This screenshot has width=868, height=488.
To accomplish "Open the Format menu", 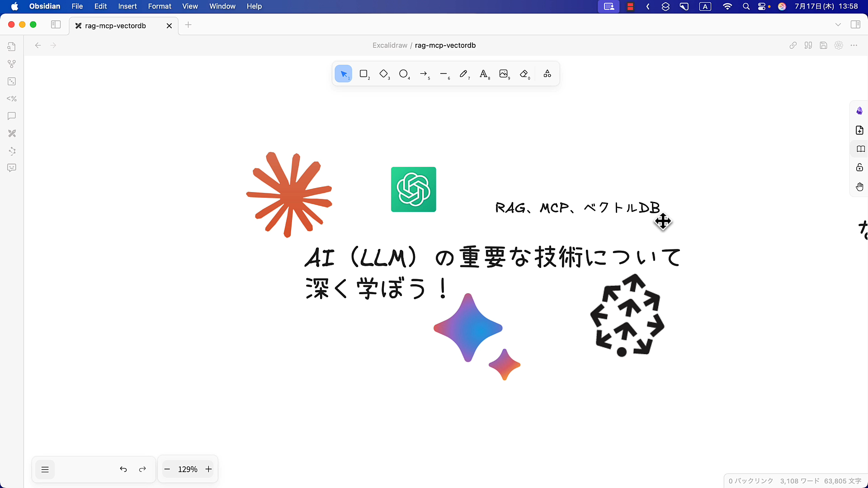I will click(x=160, y=6).
